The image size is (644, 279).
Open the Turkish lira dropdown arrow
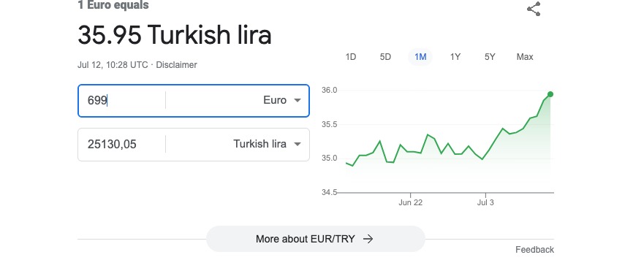298,144
